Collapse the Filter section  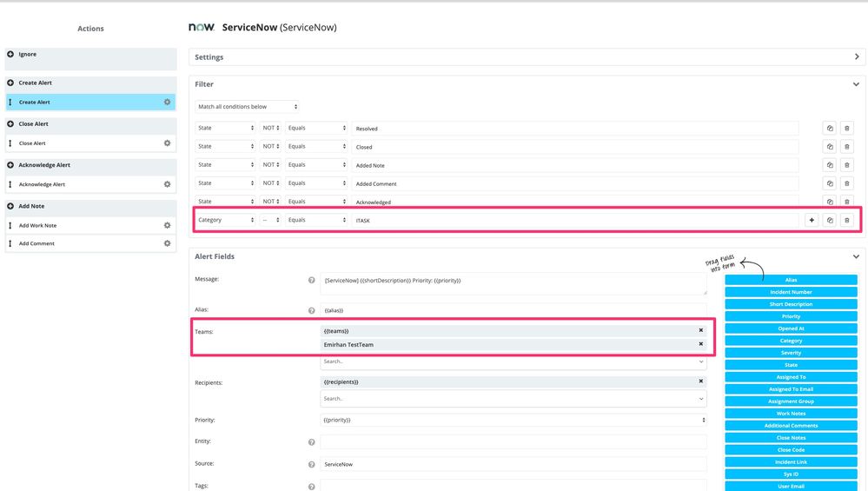tap(857, 84)
